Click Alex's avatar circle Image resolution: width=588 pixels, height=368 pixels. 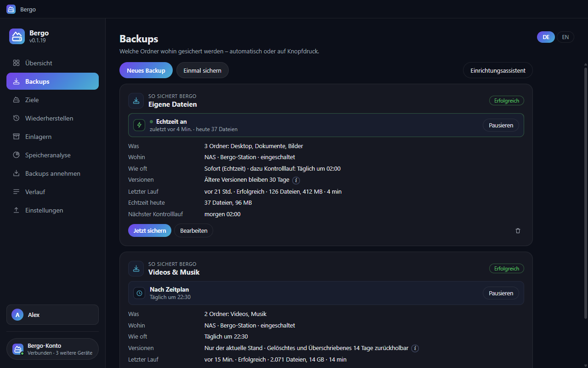pos(17,315)
